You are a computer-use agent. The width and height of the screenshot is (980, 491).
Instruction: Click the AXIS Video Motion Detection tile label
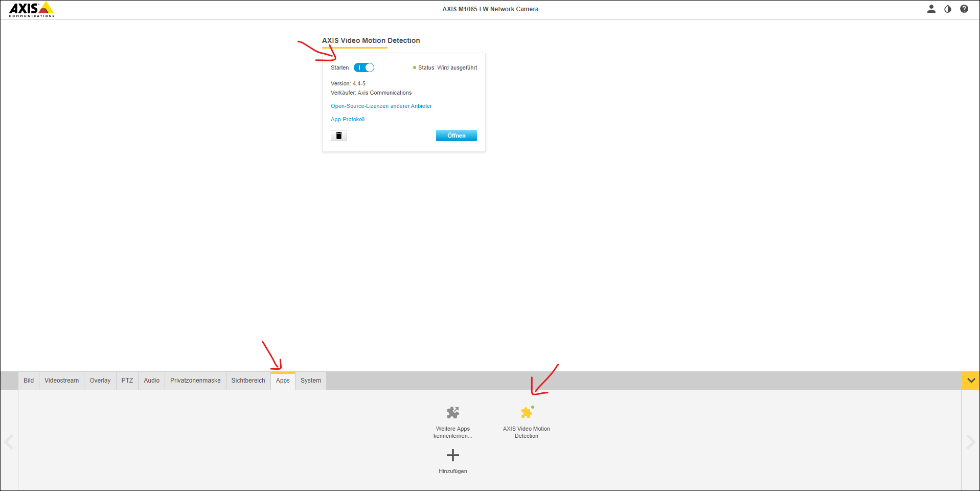[x=527, y=432]
